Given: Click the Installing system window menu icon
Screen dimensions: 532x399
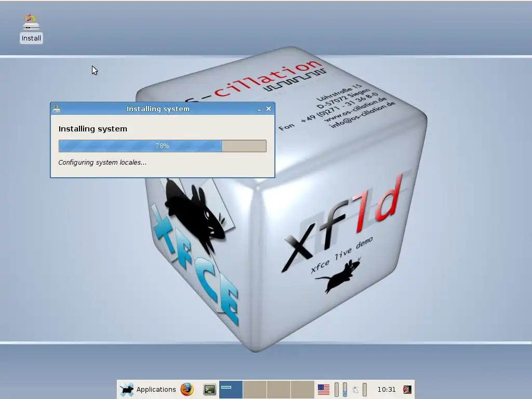Looking at the screenshot, I should click(x=57, y=109).
